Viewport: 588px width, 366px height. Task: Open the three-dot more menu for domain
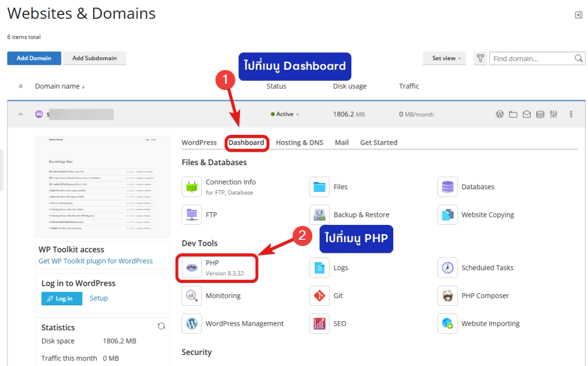click(571, 114)
